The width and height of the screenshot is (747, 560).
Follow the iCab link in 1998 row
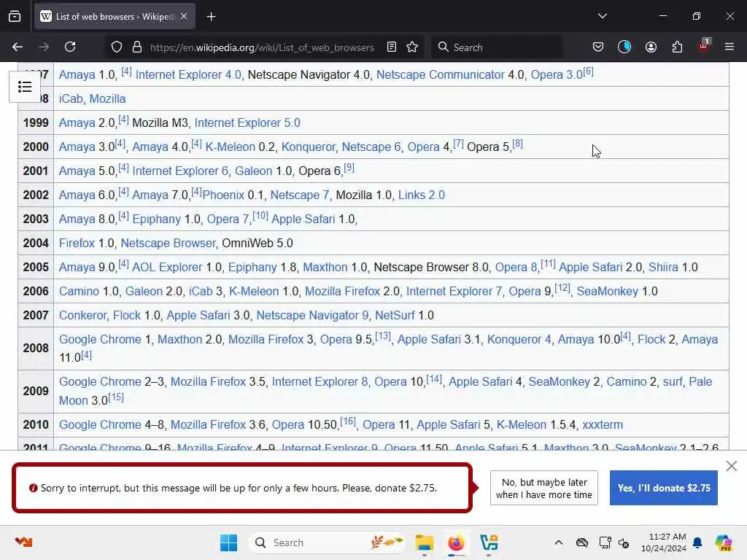coord(71,99)
